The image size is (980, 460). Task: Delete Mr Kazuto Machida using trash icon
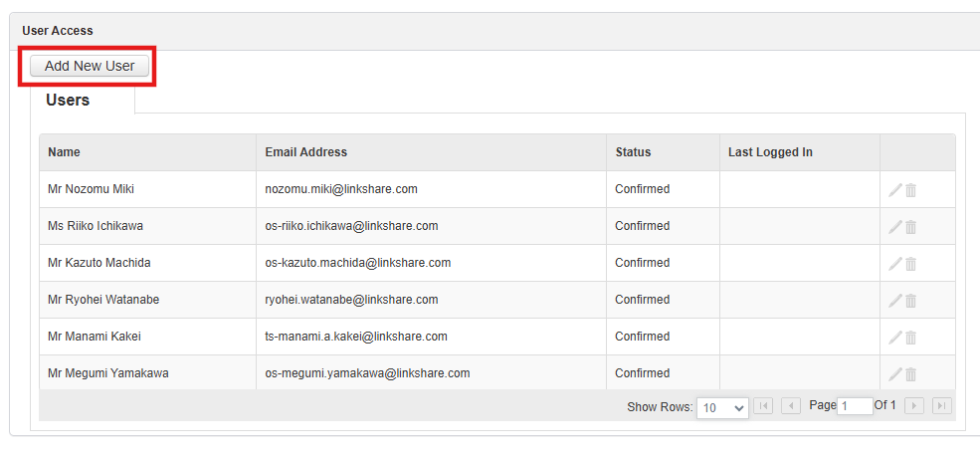pyautogui.click(x=910, y=264)
